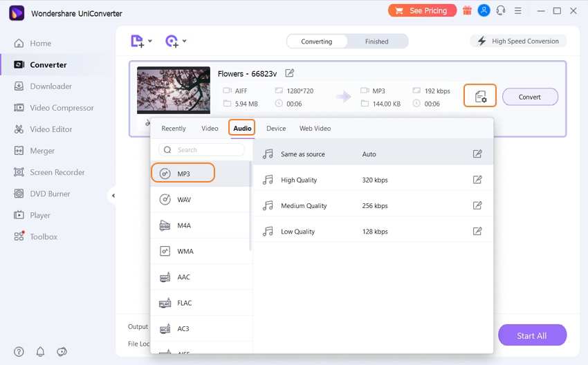Open the Home section in sidebar
The image size is (588, 365).
(x=33, y=43)
